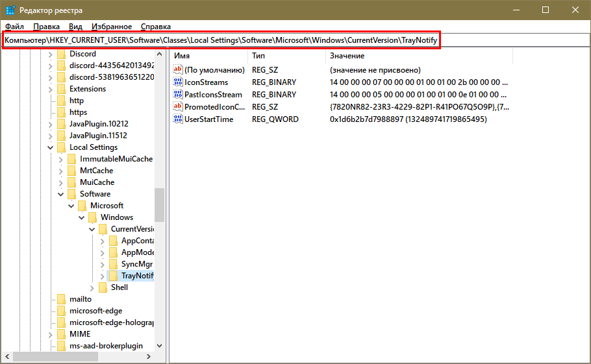The width and height of the screenshot is (591, 364).
Task: Select the TrayNotify folder icon
Action: (114, 276)
